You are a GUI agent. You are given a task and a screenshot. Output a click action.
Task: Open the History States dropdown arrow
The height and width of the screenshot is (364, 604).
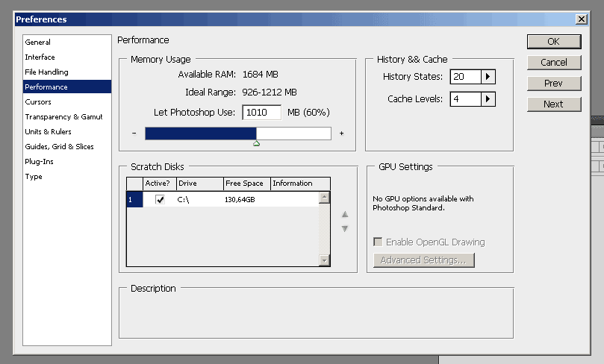[x=488, y=77]
